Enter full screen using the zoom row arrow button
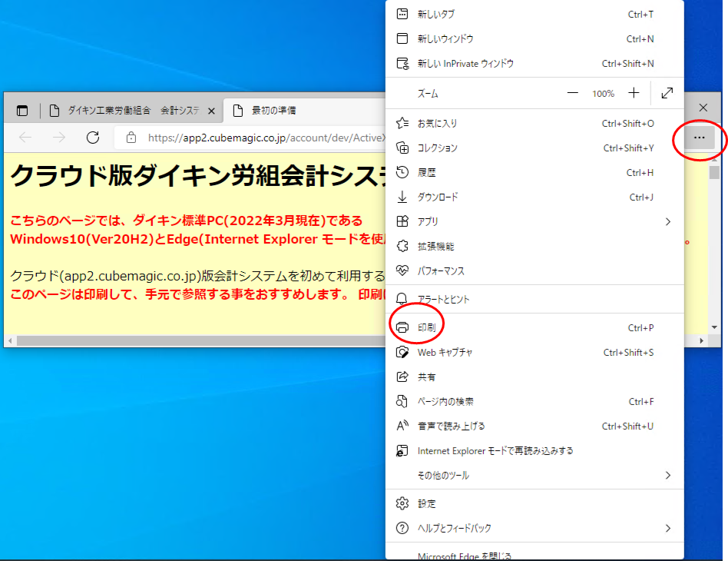Screen dimensions: 728x561 click(x=667, y=93)
